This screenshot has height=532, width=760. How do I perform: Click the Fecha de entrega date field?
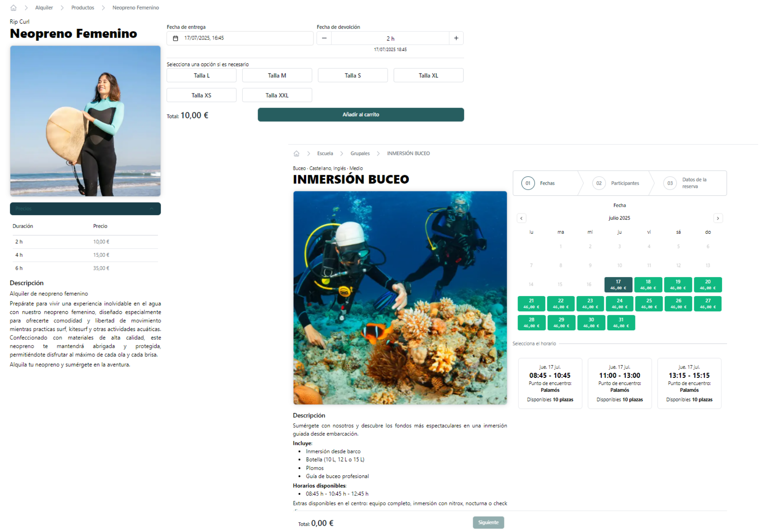click(240, 38)
